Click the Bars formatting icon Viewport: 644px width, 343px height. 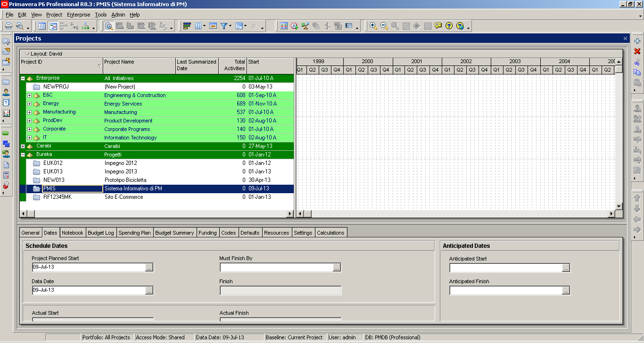(187, 26)
